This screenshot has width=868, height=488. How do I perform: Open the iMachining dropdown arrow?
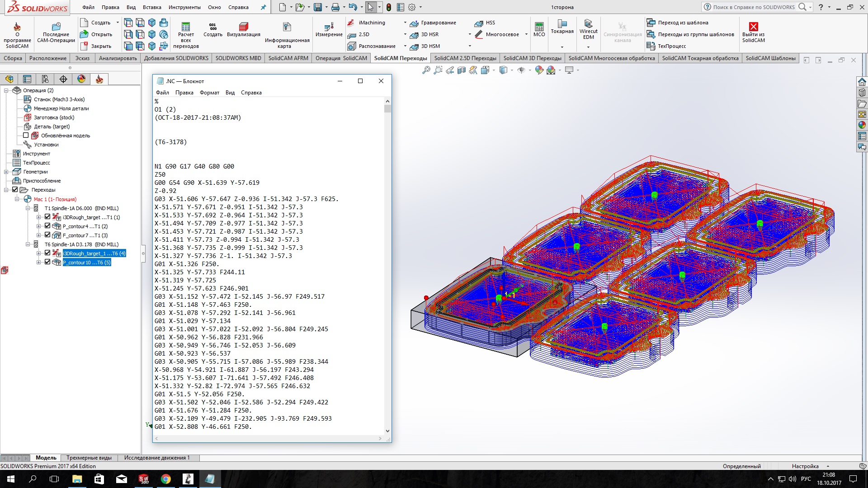point(405,23)
